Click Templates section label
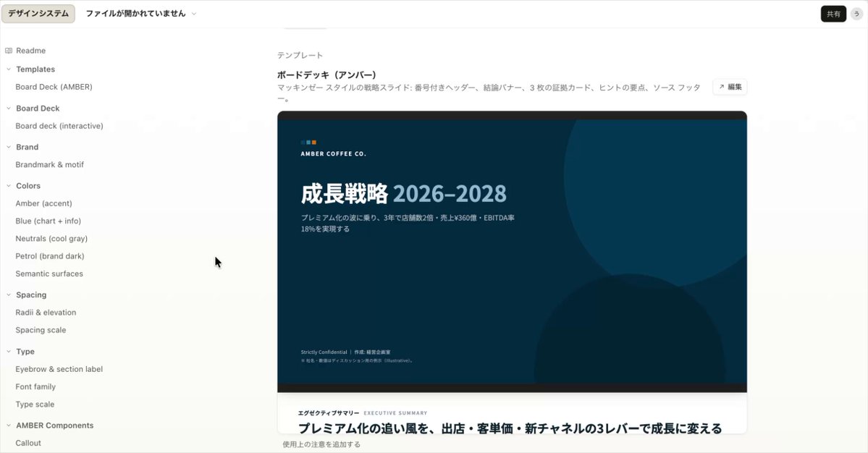 (x=35, y=69)
